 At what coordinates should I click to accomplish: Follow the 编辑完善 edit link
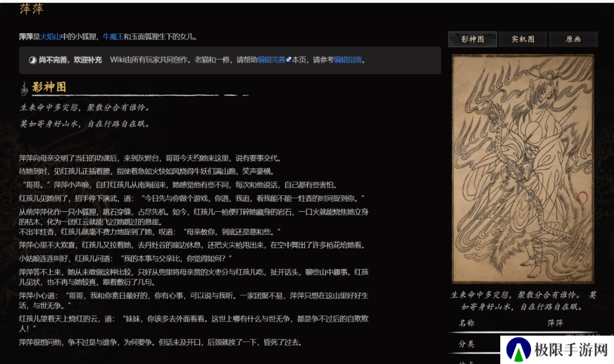271,60
